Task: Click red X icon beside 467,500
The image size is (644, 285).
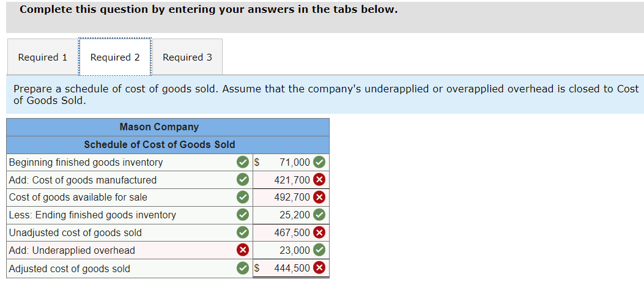Action: (319, 233)
